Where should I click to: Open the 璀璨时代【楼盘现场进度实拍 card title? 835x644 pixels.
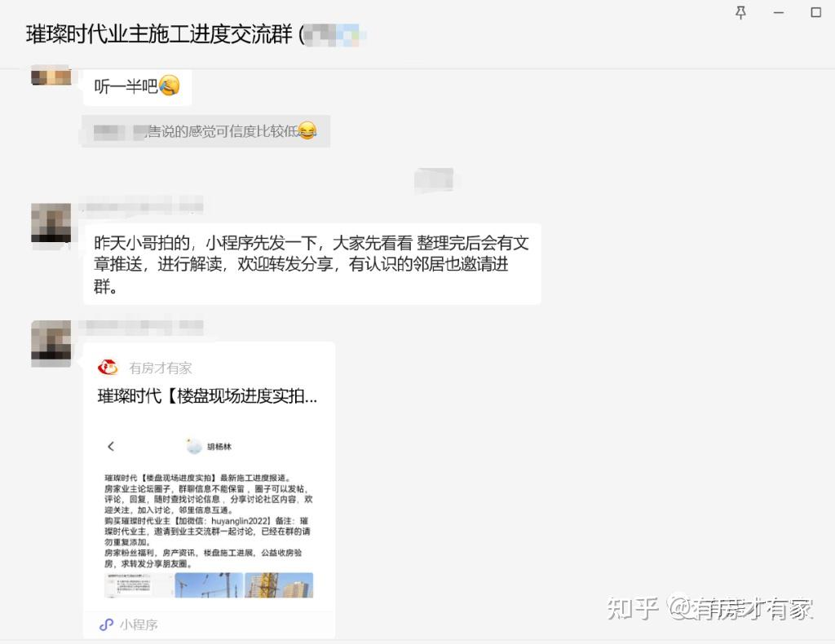tap(207, 396)
